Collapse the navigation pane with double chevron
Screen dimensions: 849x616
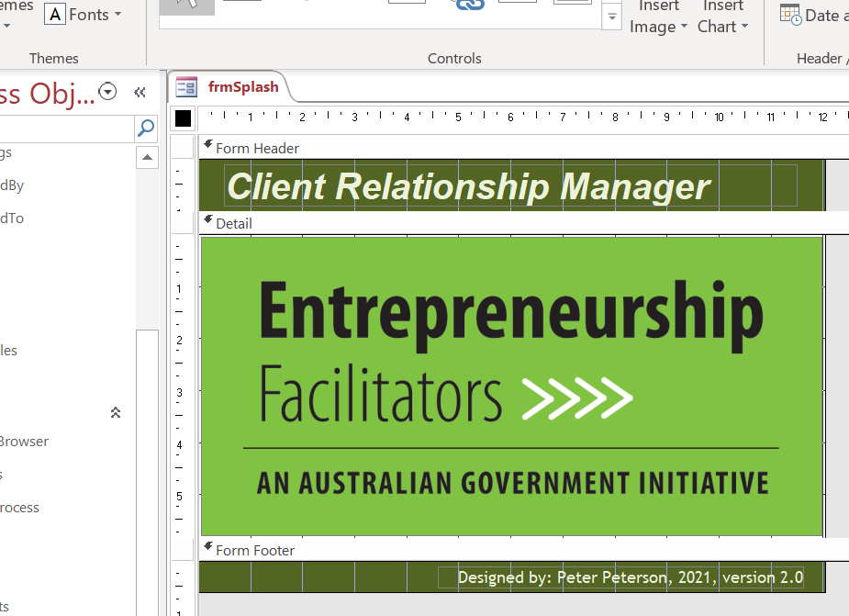coord(140,92)
